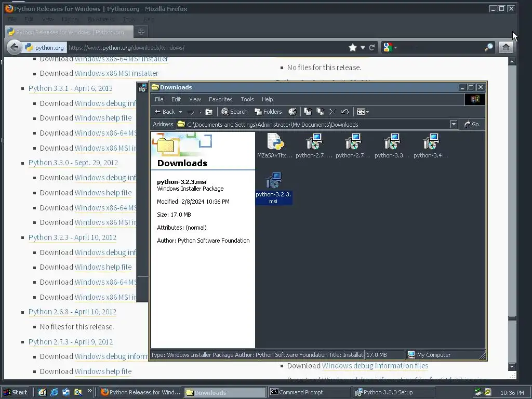Open the View menu in Downloads window
Screen dimensions: 532x399
point(195,99)
